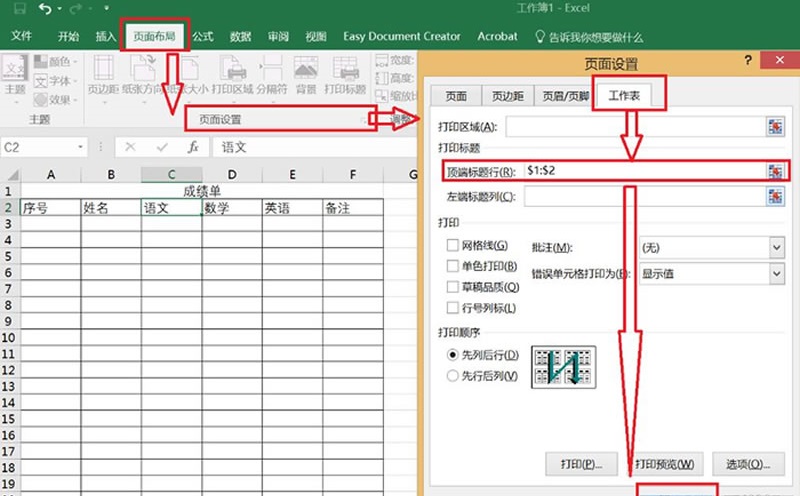Select cell containing 姓名

click(111, 208)
